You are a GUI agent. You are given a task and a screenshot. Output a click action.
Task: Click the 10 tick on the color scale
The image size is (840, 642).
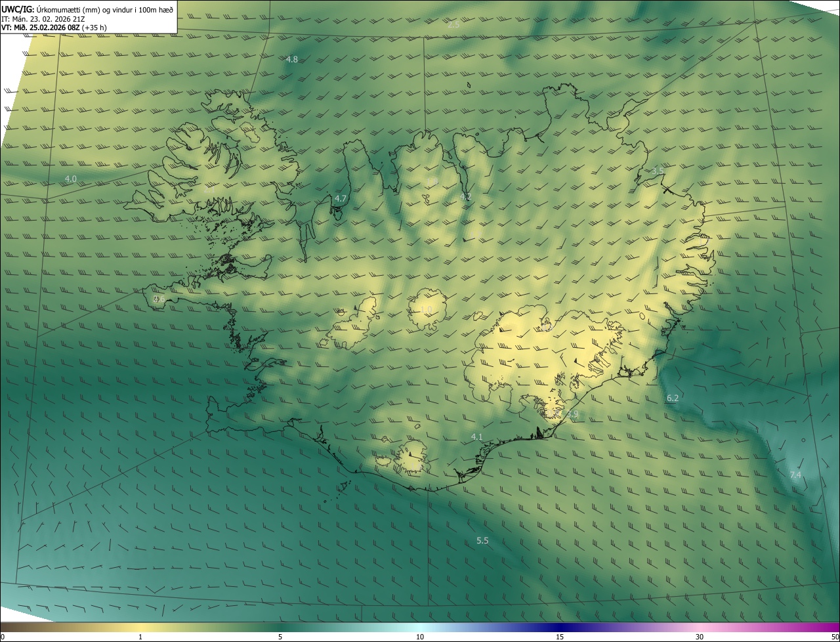pyautogui.click(x=420, y=637)
